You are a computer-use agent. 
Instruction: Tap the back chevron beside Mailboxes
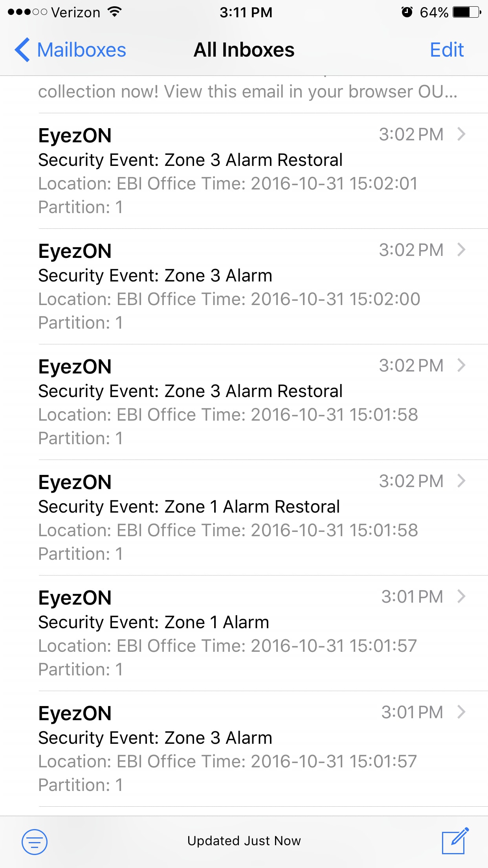coord(22,50)
